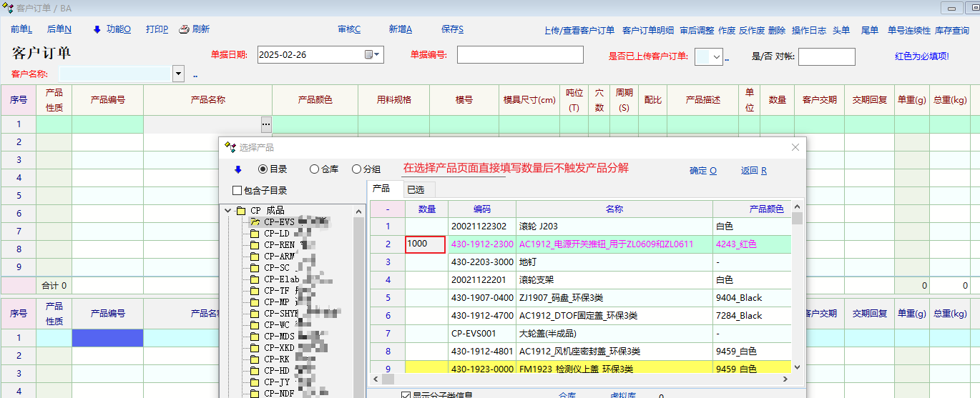
Task: Switch to the 已选 tab
Action: coord(415,189)
